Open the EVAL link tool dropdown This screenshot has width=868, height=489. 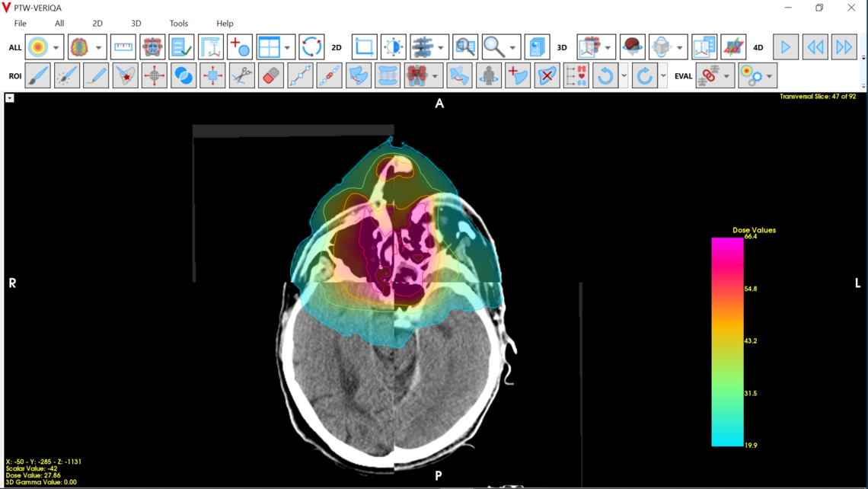pyautogui.click(x=725, y=75)
